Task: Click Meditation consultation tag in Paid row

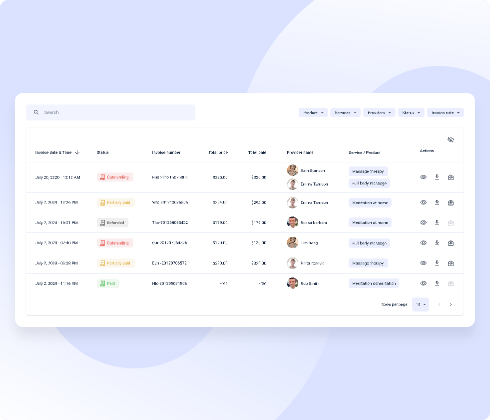Action: click(374, 283)
